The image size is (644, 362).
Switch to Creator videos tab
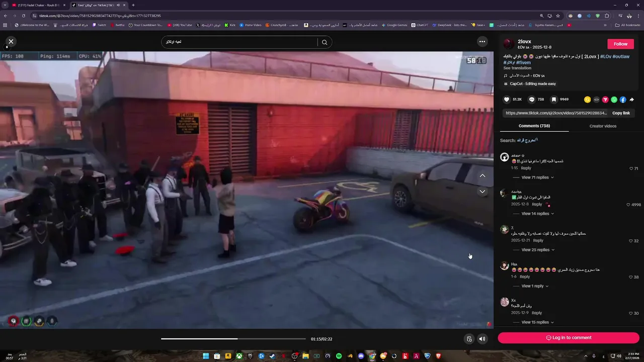(x=603, y=126)
